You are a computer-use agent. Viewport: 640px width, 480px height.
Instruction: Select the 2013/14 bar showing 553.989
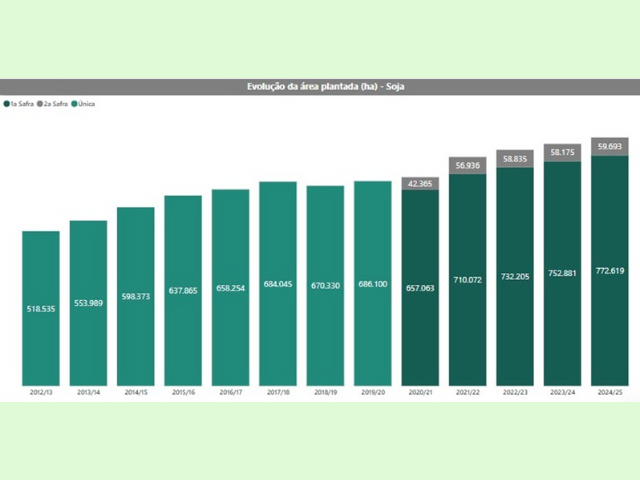88,303
